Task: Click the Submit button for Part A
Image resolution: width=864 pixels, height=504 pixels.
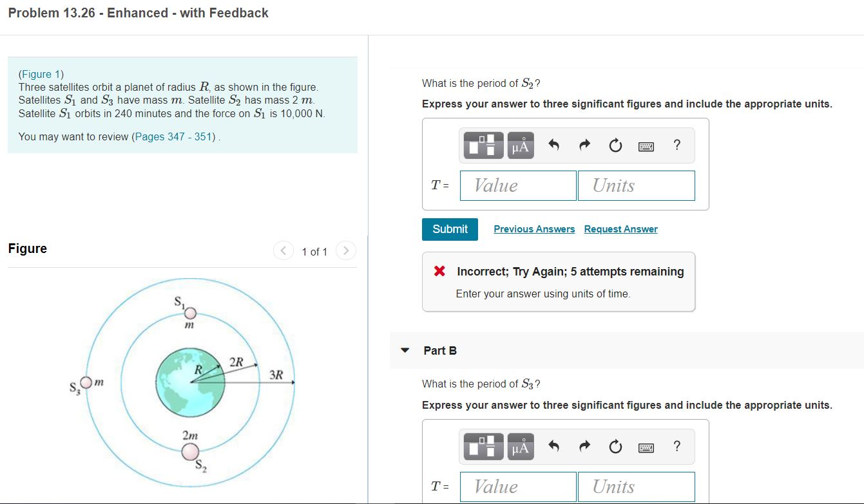Action: coord(450,229)
